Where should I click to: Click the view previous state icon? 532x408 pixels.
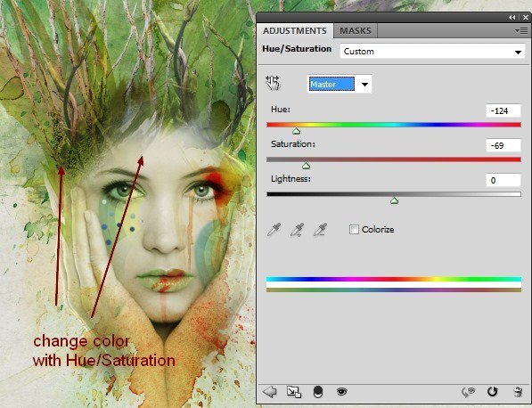[468, 392]
